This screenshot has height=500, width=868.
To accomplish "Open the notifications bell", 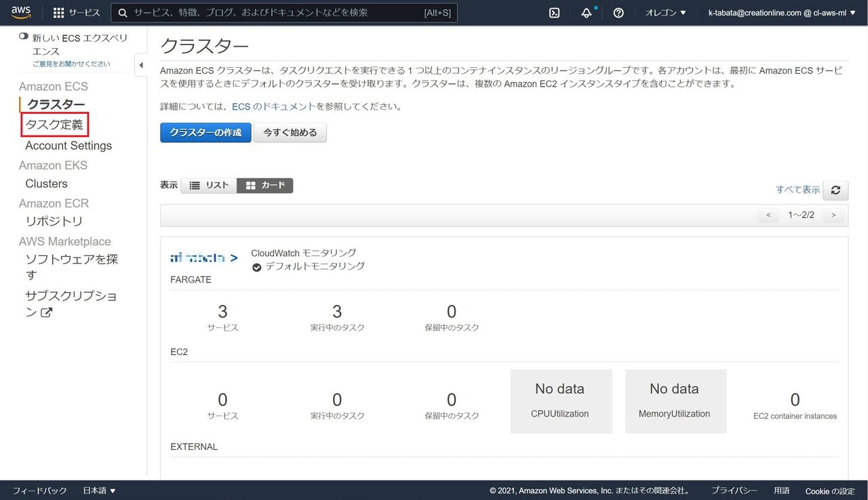I will 587,13.
